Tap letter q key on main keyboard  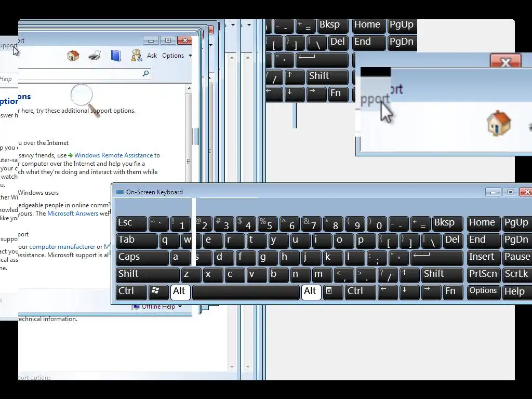(x=169, y=240)
